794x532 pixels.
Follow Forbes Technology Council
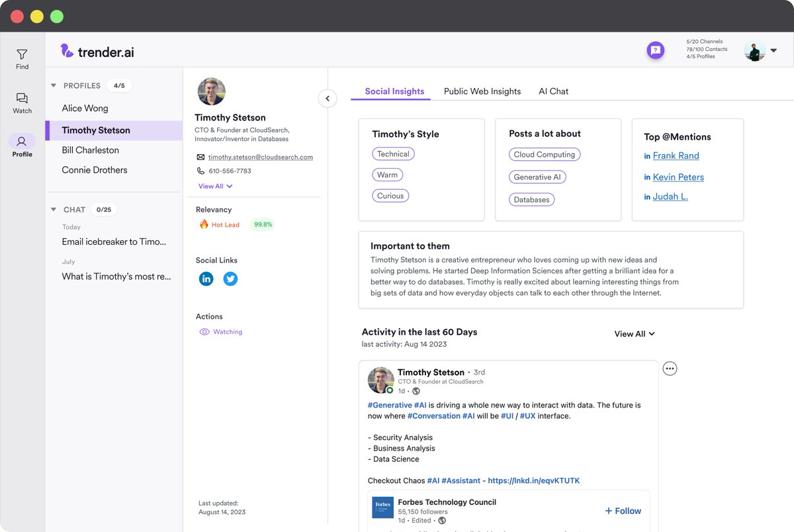(x=623, y=511)
